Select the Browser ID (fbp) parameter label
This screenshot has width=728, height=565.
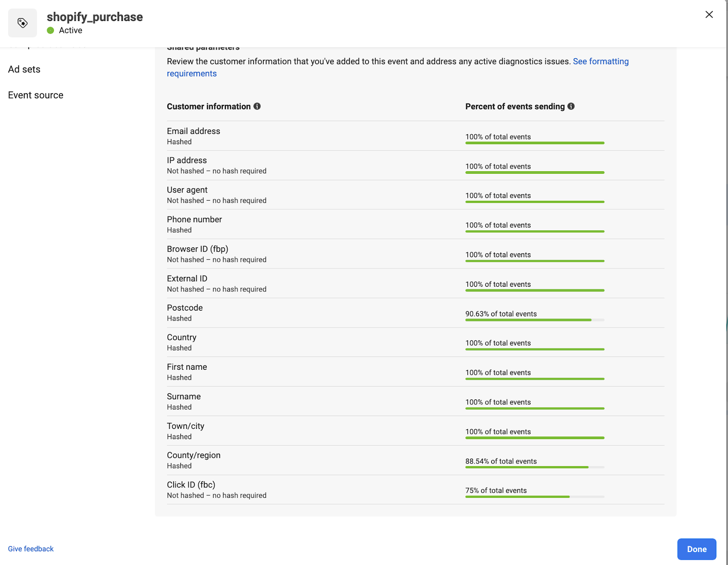(197, 249)
